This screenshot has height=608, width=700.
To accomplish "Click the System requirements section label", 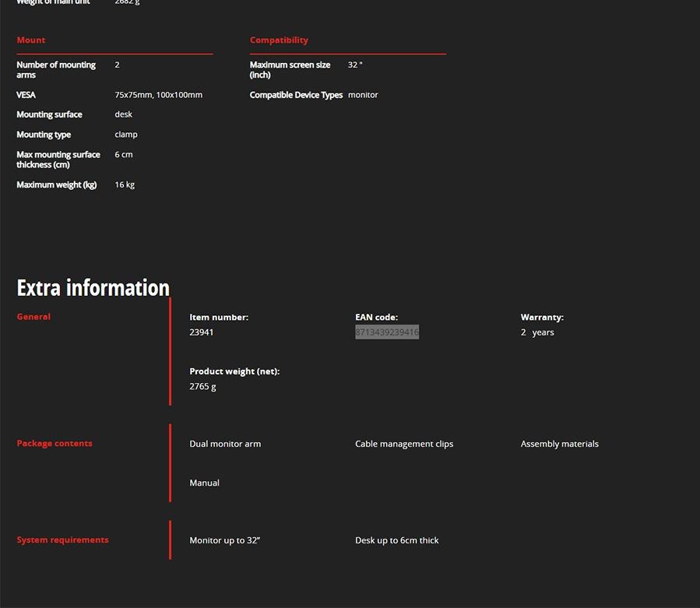I will [62, 540].
